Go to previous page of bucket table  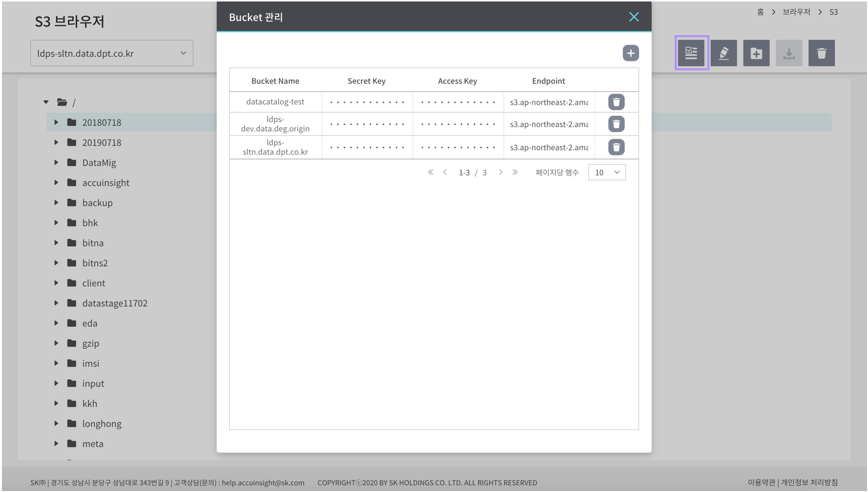tap(445, 172)
